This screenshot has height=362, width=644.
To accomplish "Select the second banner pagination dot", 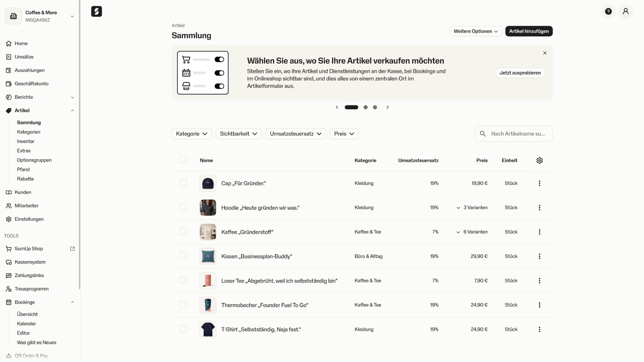I will click(366, 107).
